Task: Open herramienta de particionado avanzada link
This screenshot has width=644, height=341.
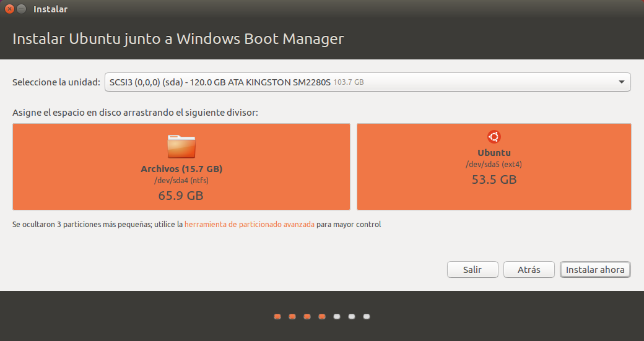Action: (250, 225)
